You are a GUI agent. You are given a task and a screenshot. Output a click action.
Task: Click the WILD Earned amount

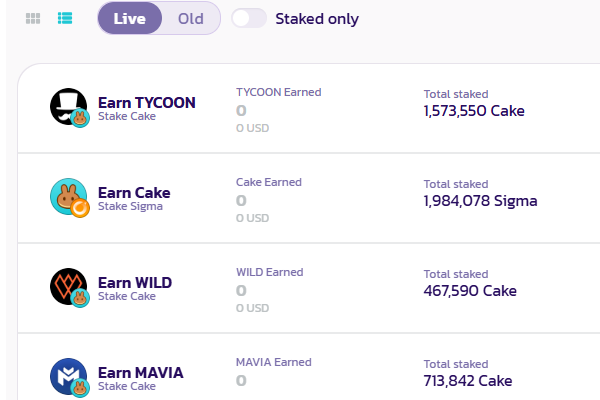pos(241,290)
